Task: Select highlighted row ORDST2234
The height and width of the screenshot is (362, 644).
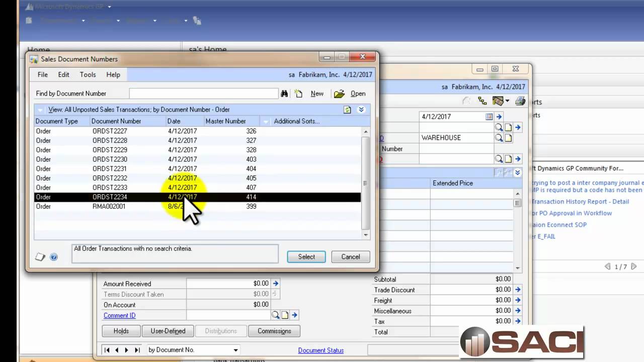Action: click(x=198, y=197)
